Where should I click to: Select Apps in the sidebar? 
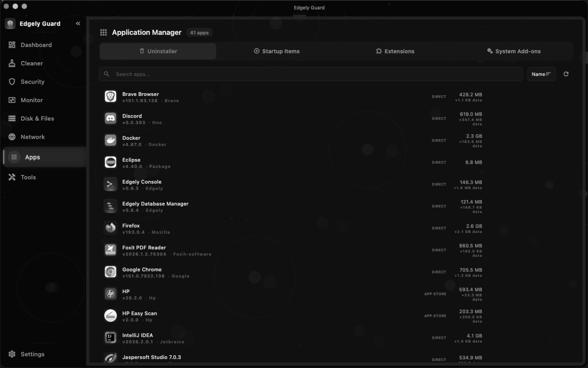pos(44,157)
